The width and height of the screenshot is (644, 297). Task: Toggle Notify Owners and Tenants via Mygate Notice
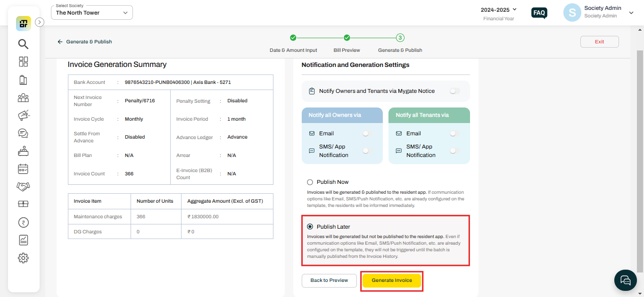click(454, 91)
